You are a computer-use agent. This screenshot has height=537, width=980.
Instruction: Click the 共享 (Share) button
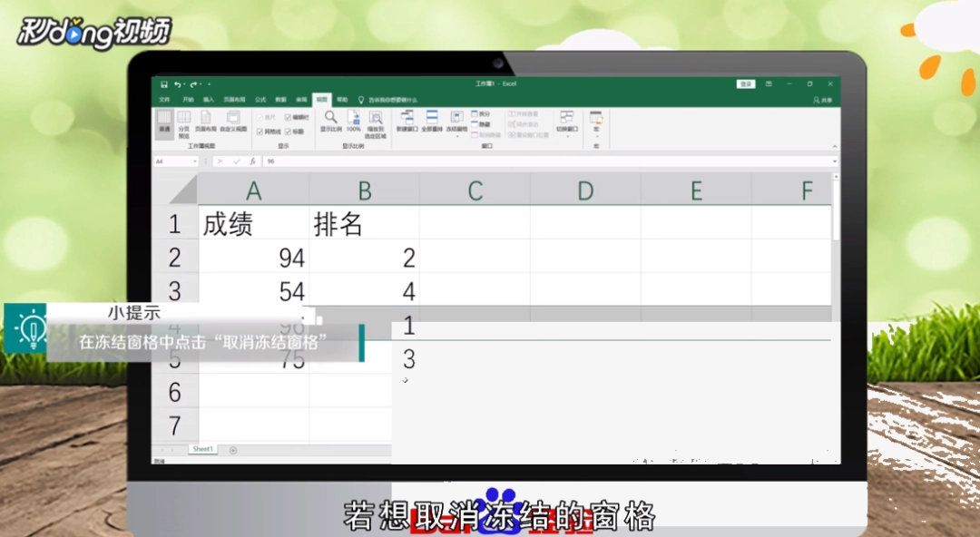click(822, 100)
